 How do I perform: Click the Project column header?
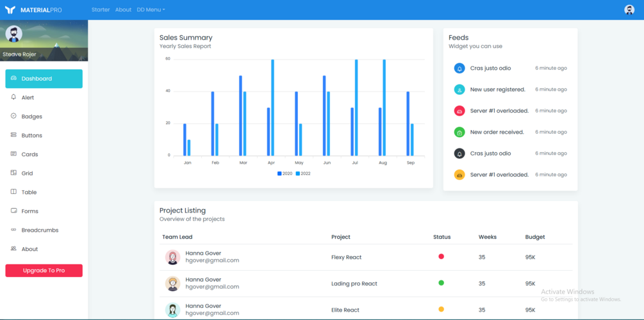341,237
